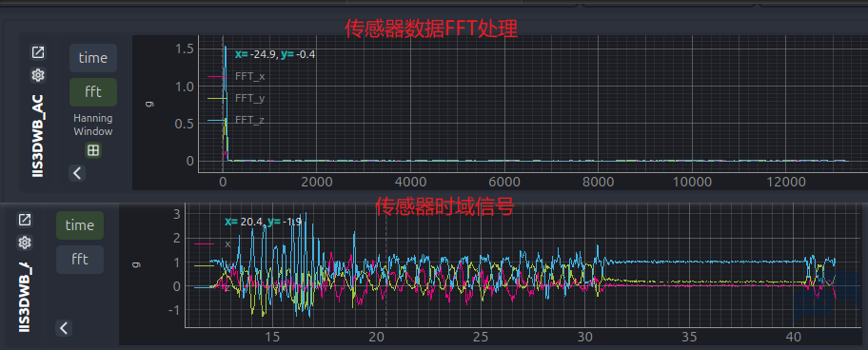Click the 6000 tick on FFT frequency axis
This screenshot has width=868, height=350.
(504, 183)
